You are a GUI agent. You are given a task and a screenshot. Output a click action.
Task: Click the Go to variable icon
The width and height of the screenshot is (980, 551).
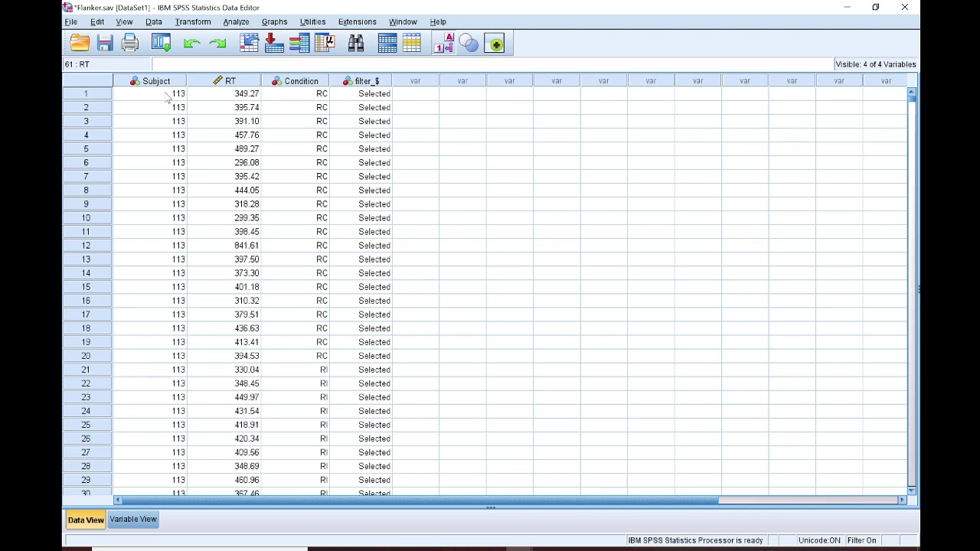pos(274,44)
